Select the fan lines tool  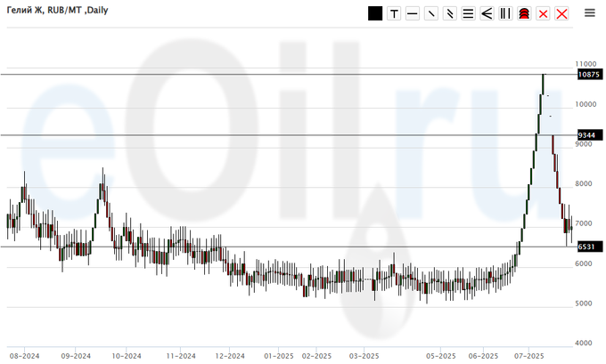tap(487, 13)
